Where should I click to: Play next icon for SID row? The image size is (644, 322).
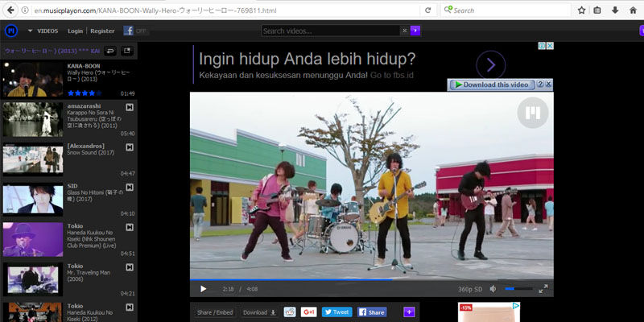(130, 188)
